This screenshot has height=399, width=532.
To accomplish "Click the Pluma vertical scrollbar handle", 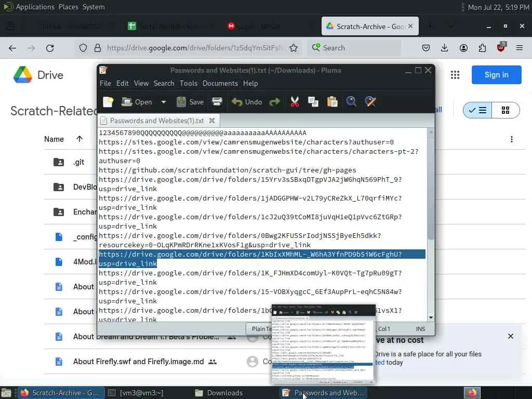I will click(431, 188).
